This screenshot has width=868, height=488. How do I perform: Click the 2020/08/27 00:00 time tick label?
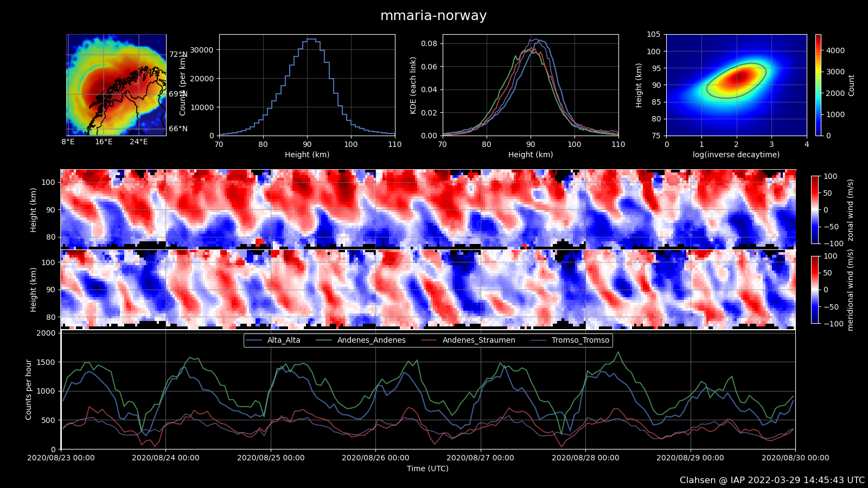[x=480, y=458]
